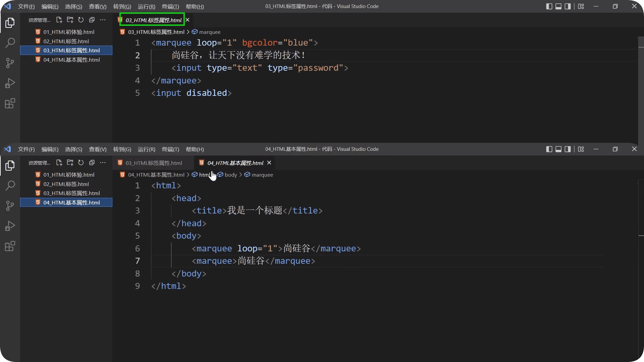Switch to 03_HTML标签属性.html tab in bottom window

point(154,163)
